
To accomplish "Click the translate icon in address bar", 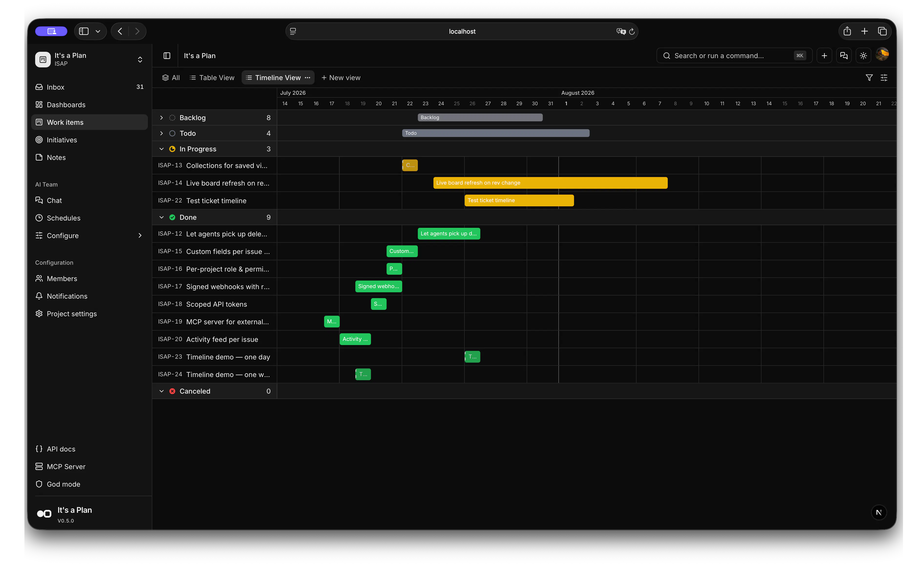I will click(x=621, y=31).
